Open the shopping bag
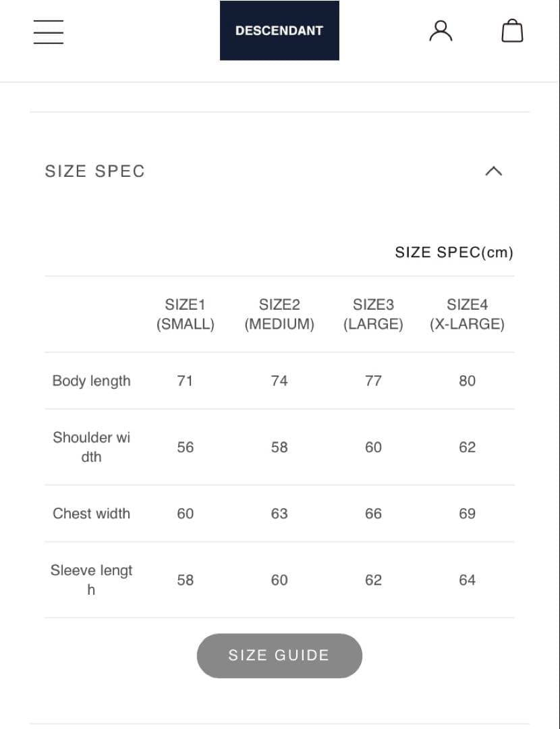Screen dimensions: 560x729 [x=512, y=31]
